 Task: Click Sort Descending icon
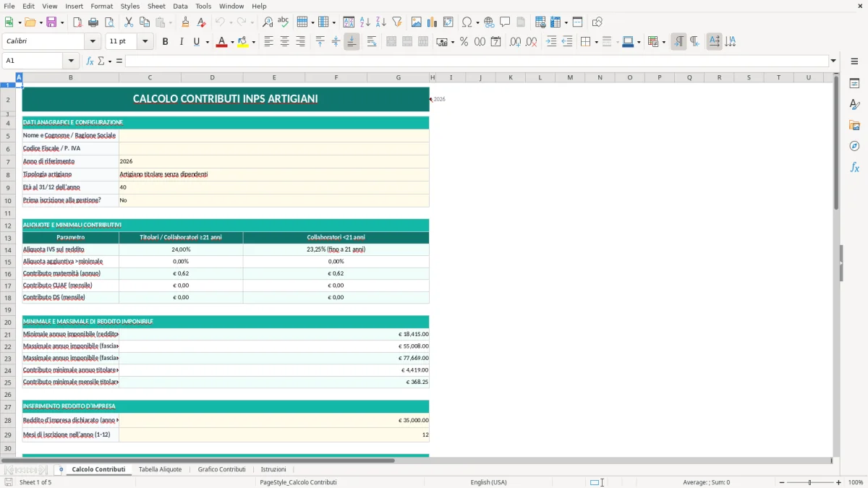pyautogui.click(x=381, y=22)
